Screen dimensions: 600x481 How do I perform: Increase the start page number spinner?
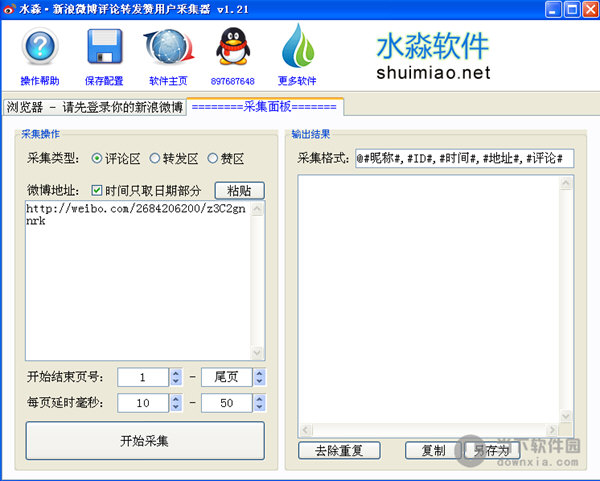176,373
